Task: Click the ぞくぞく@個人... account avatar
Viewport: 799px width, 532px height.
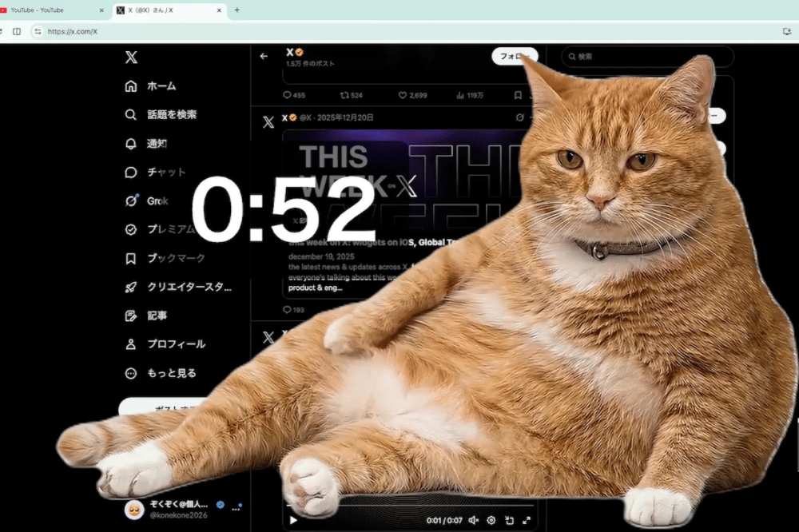Action: (134, 510)
